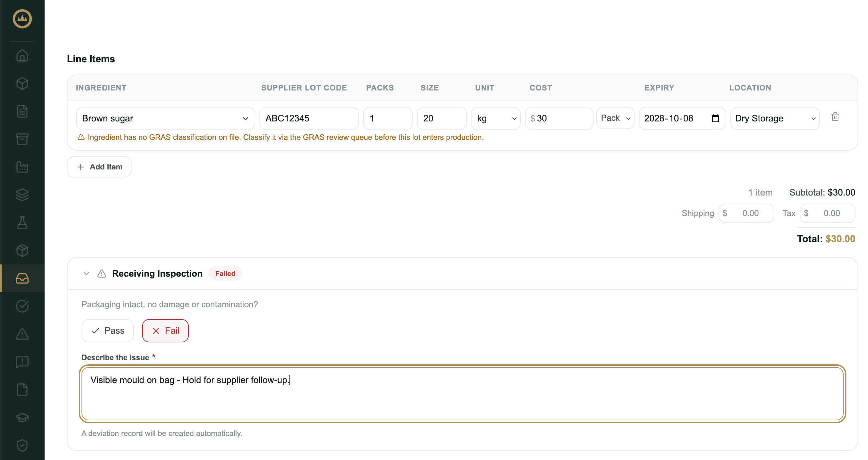Open the lab flask sidebar icon
Image resolution: width=868 pixels, height=460 pixels.
click(22, 223)
